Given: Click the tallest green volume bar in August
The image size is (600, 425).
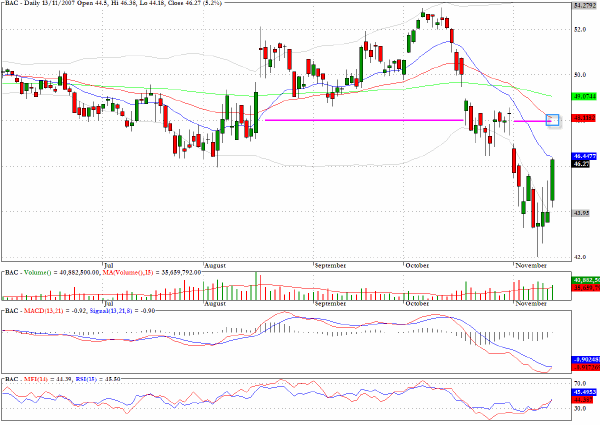Looking at the screenshot, I should tap(256, 286).
